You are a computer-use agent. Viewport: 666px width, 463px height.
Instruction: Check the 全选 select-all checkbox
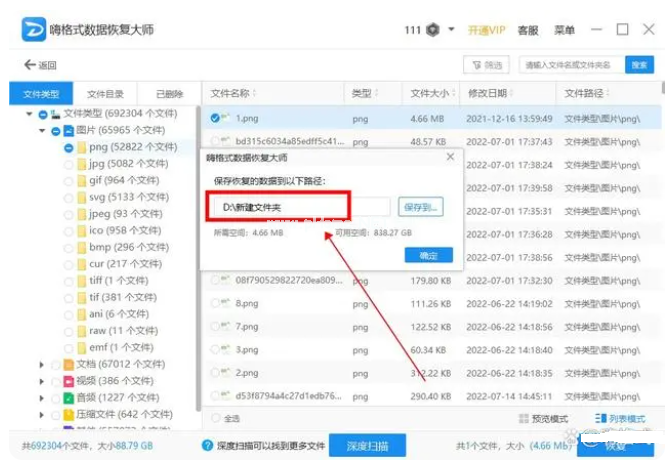(x=216, y=418)
